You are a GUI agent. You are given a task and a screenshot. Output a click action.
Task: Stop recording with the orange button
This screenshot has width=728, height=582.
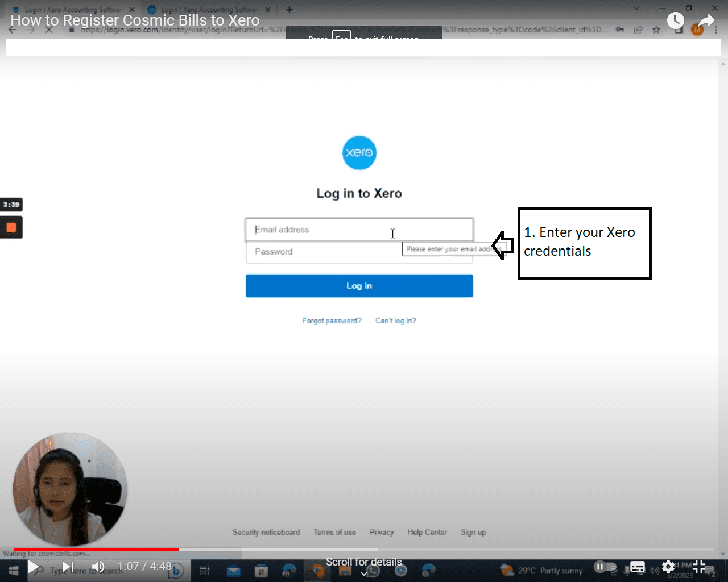[11, 227]
